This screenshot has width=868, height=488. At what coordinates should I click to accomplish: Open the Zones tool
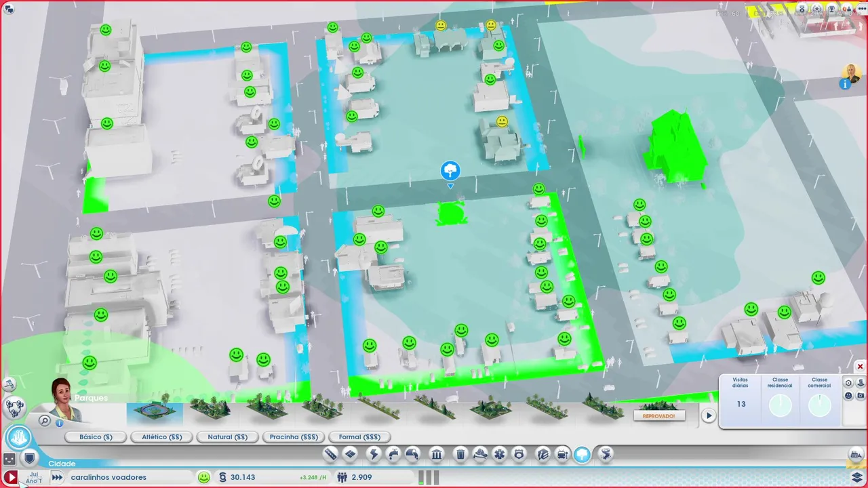click(x=350, y=454)
